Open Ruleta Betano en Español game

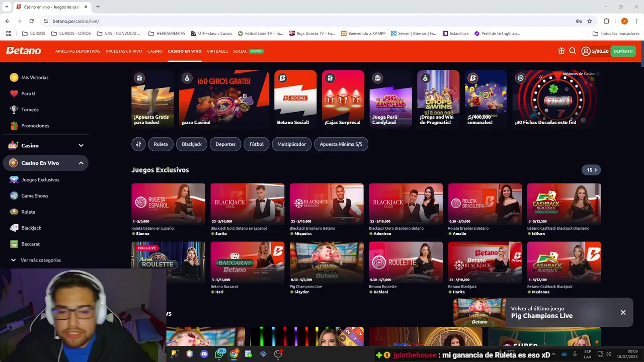168,203
